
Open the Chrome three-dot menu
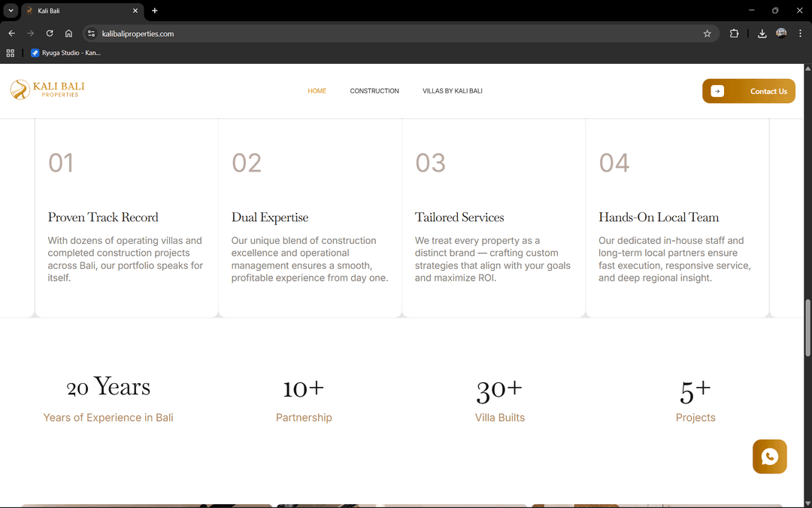[x=800, y=33]
